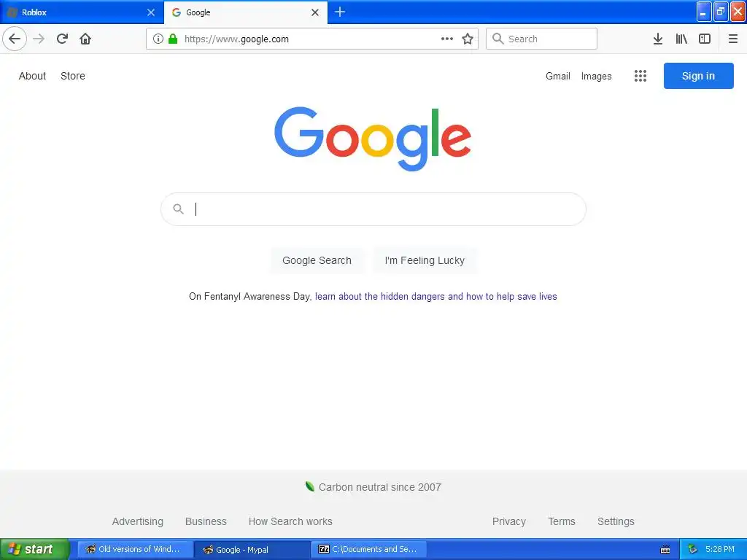Click the magnifier in browser search box

coord(498,39)
